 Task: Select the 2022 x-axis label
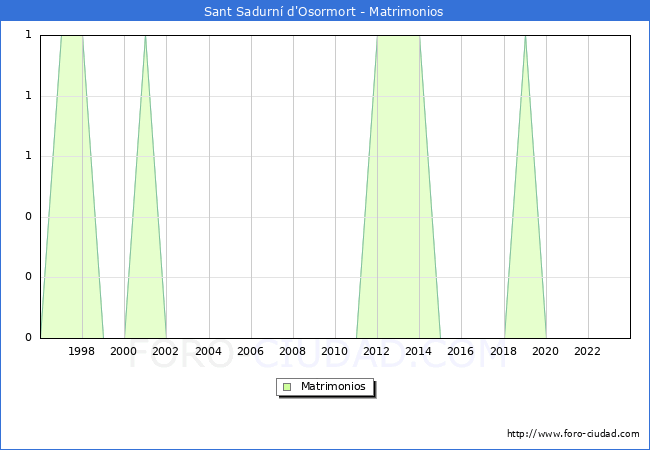tap(587, 351)
